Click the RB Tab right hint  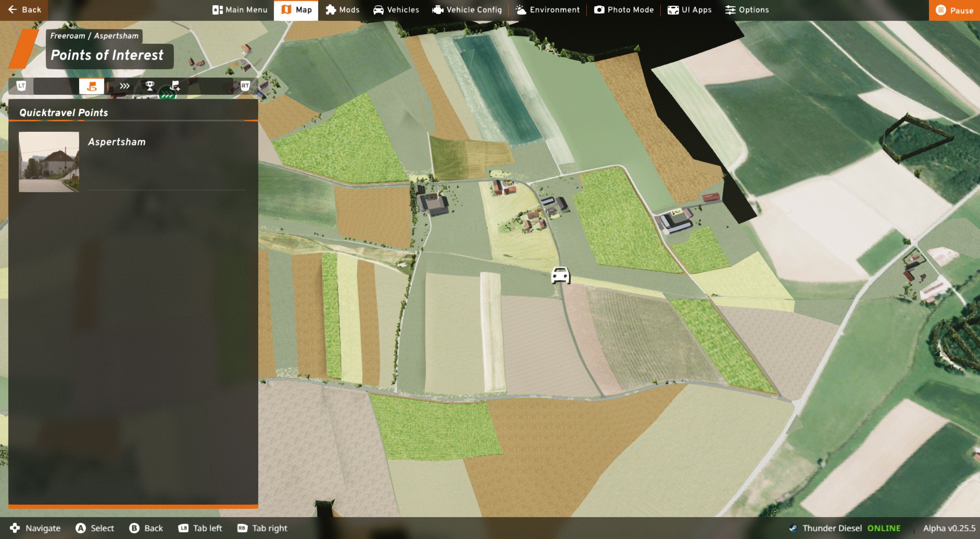(x=262, y=528)
